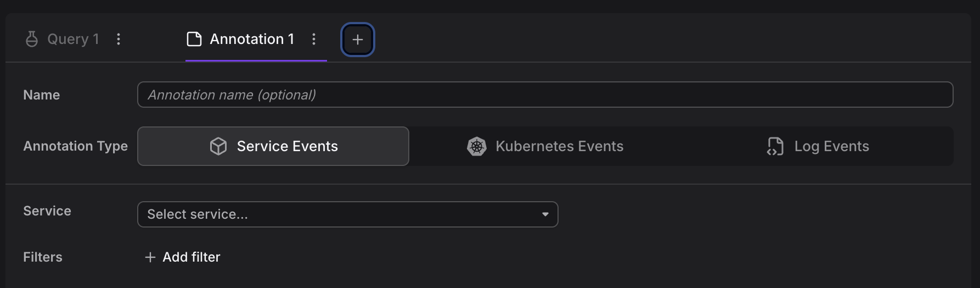Image resolution: width=980 pixels, height=288 pixels.
Task: Switch annotation type to Log Events
Action: (818, 146)
